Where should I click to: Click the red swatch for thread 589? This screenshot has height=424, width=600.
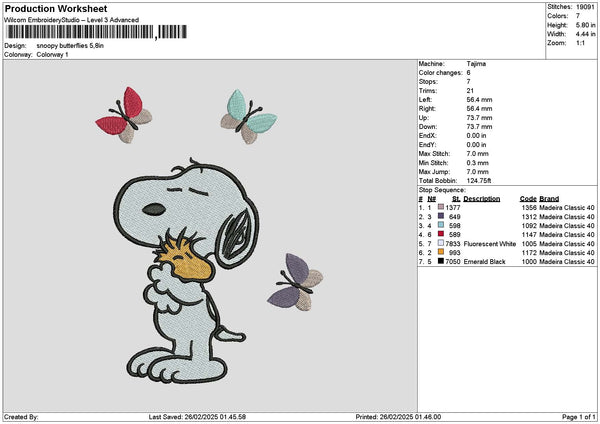pos(441,234)
